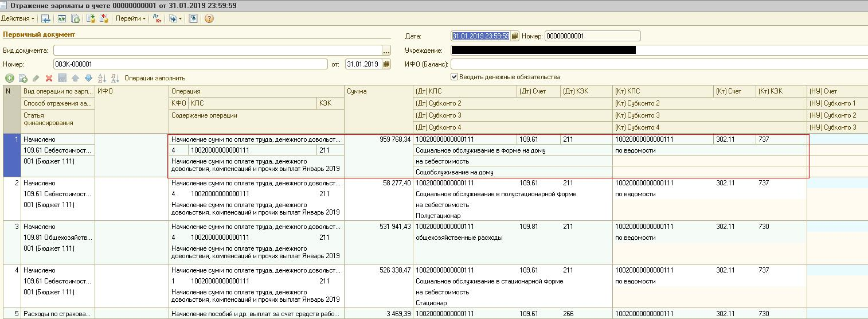Click the Дата field 31.01.2019 23:59:59
This screenshot has height=319, width=868.
pos(480,36)
